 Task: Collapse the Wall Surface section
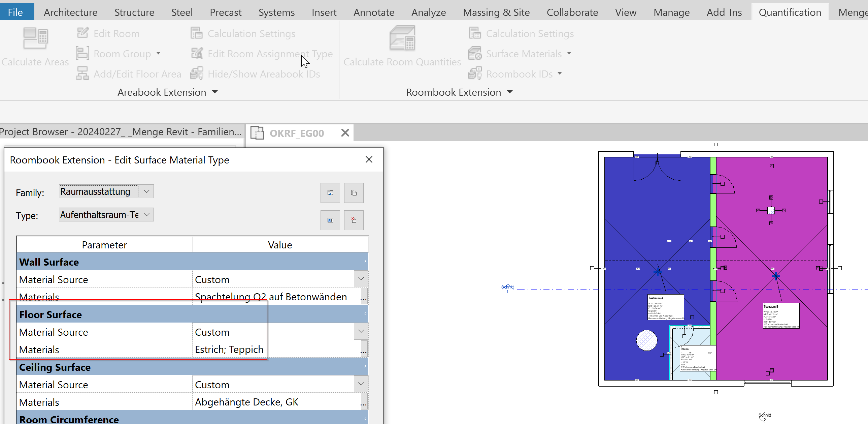tap(365, 262)
